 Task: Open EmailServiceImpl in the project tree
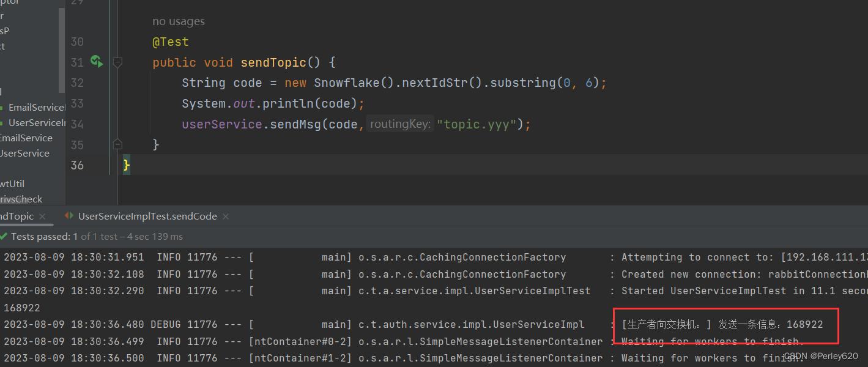[36, 107]
